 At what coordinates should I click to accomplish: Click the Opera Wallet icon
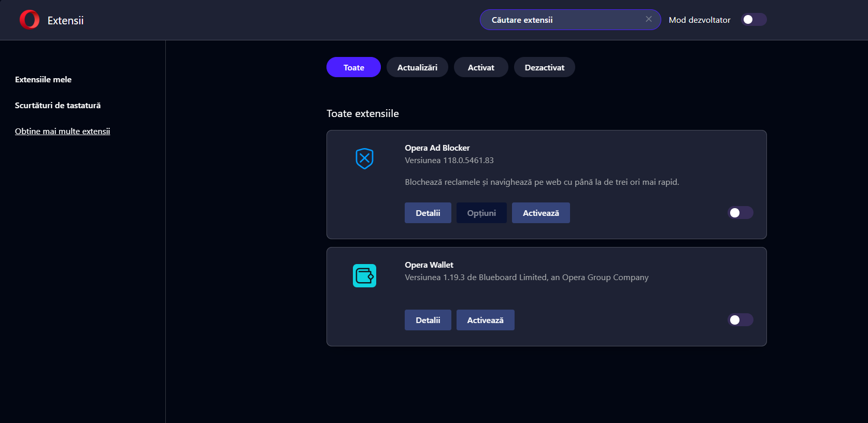364,275
